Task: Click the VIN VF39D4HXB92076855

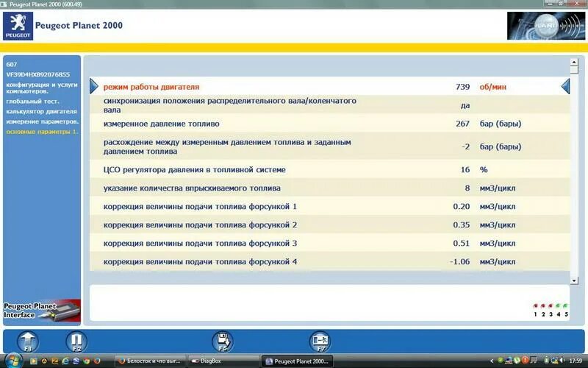Action: [38, 75]
